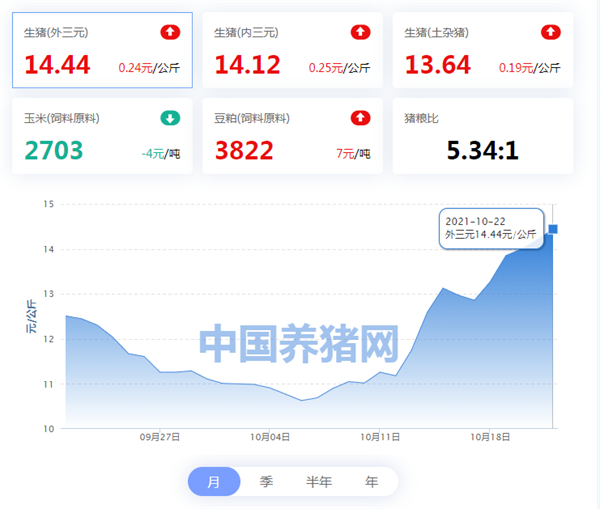The width and height of the screenshot is (600, 509).
Task: Click red up arrow on 土杂猪 card
Action: click(x=551, y=32)
